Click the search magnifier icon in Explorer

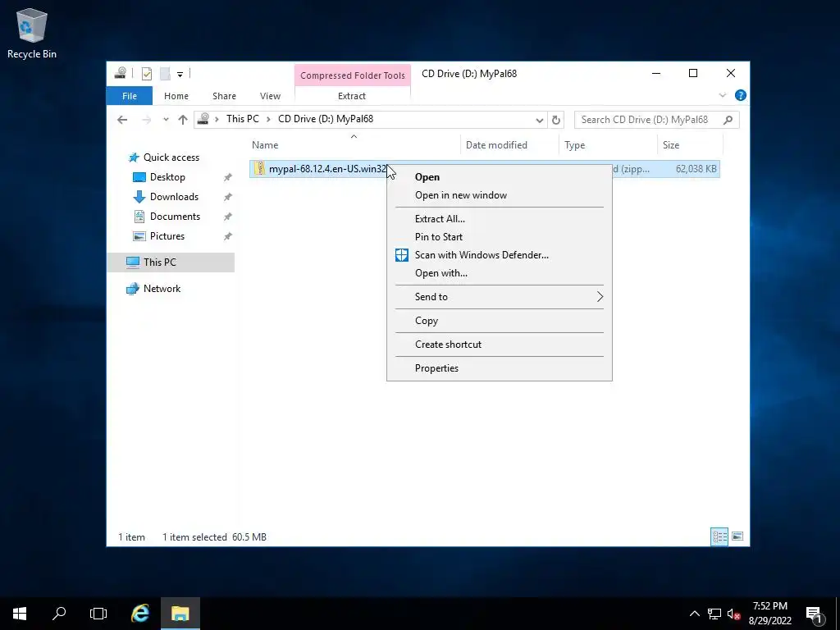coord(728,120)
